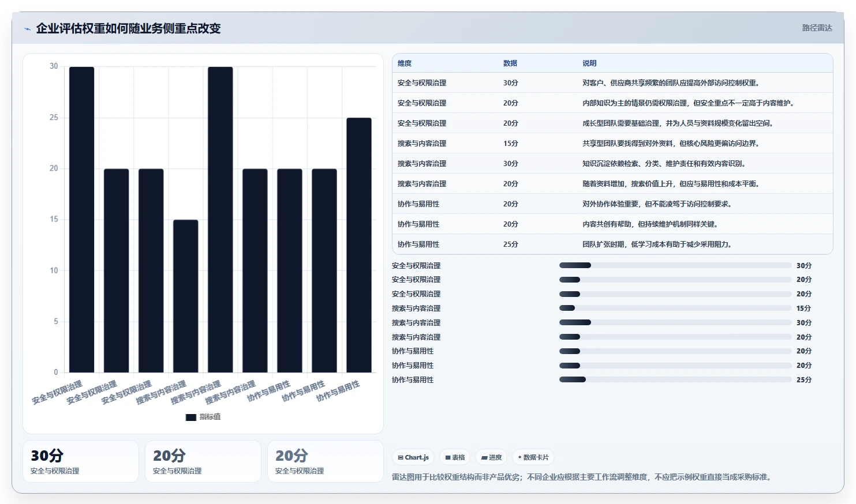
Task: Click the 协作与易用性 chart bar reaching 25
Action: 359,245
